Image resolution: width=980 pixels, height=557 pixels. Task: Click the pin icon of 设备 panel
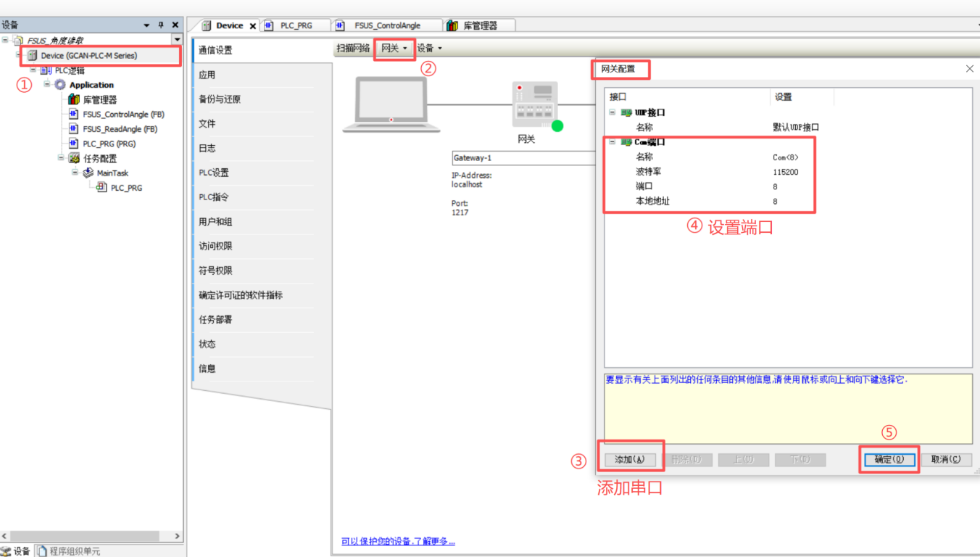coord(161,25)
